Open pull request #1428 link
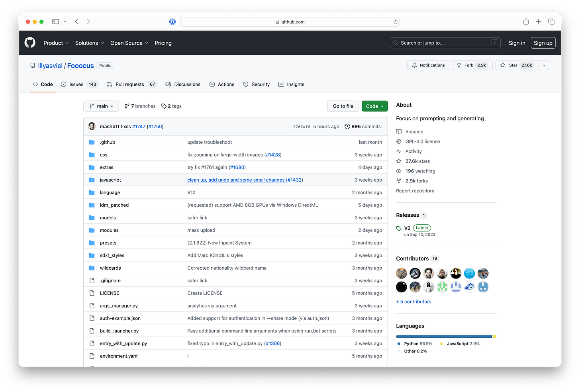This screenshot has width=580, height=392. click(273, 155)
